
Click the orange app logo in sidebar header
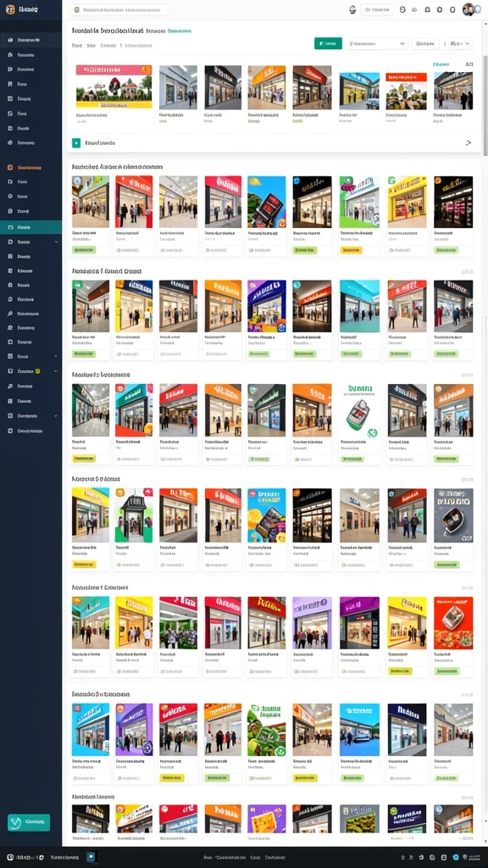coord(9,9)
